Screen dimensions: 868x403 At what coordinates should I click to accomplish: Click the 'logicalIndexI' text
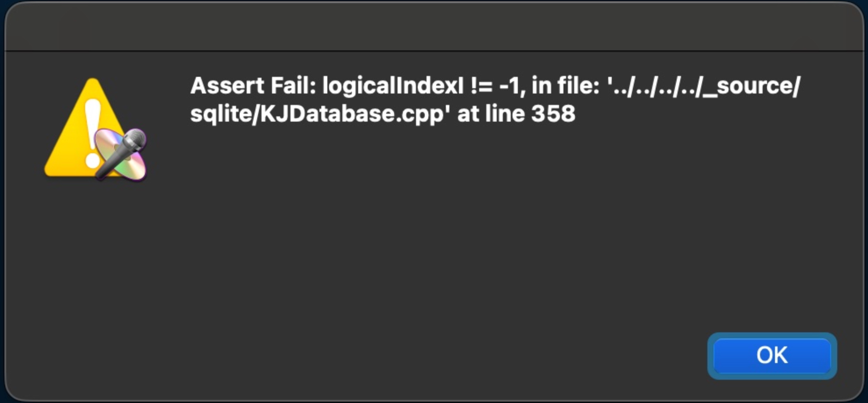tap(393, 86)
